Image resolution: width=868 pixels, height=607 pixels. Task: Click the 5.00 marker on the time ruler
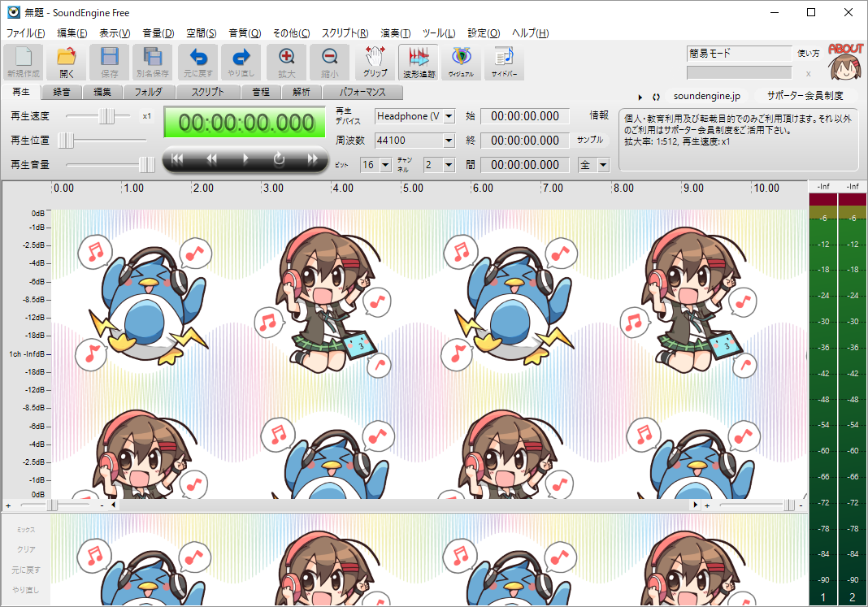coord(413,189)
